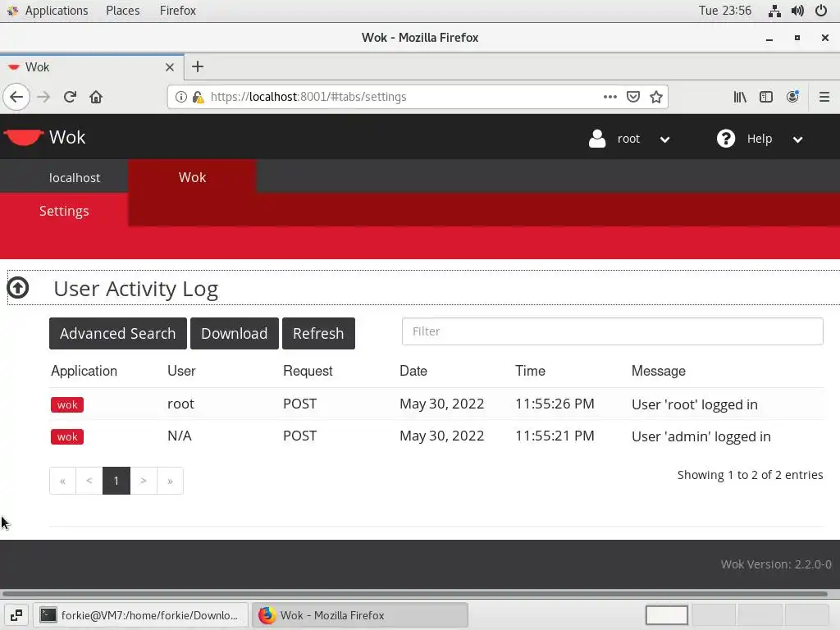Click the root user avatar icon
The height and width of the screenshot is (630, 840).
pyautogui.click(x=597, y=139)
